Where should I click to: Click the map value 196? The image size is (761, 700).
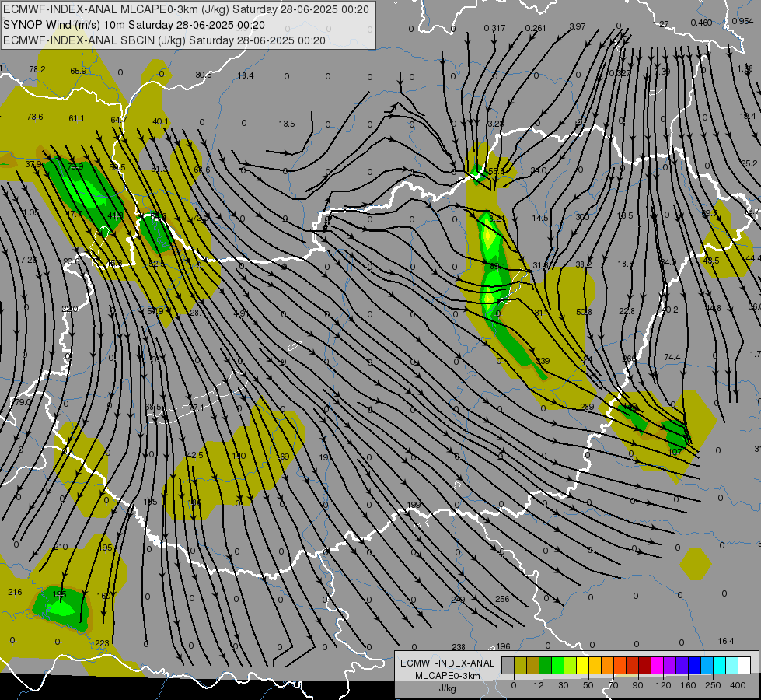click(503, 646)
